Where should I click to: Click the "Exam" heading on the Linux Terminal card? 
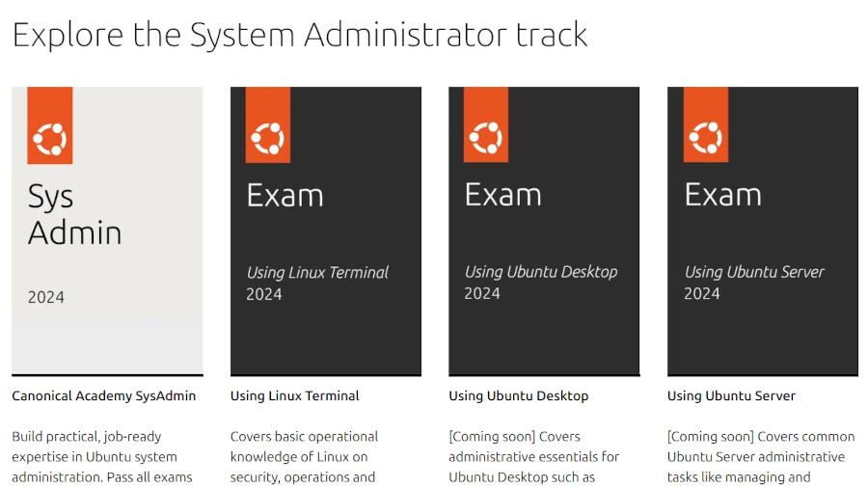coord(285,196)
